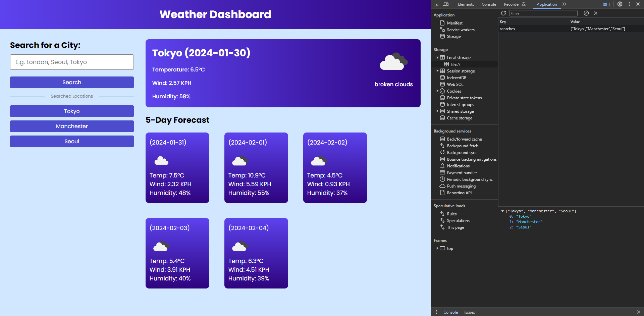This screenshot has width=644, height=316.
Task: Click the broken clouds weather icon
Action: click(393, 61)
